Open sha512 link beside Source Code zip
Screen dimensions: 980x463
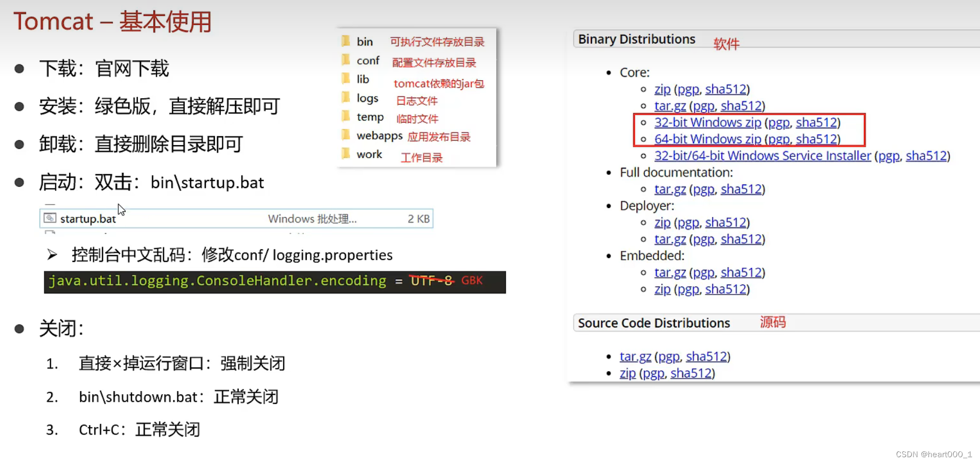(x=691, y=373)
